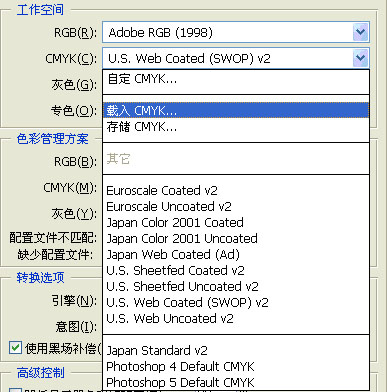This screenshot has height=392, width=387.
Task: Choose 自定 CMYK... from the list
Action: (x=236, y=79)
